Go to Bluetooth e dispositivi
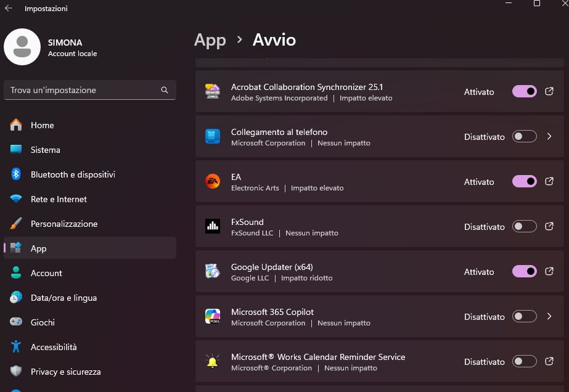Image resolution: width=569 pixels, height=392 pixels. (x=89, y=174)
